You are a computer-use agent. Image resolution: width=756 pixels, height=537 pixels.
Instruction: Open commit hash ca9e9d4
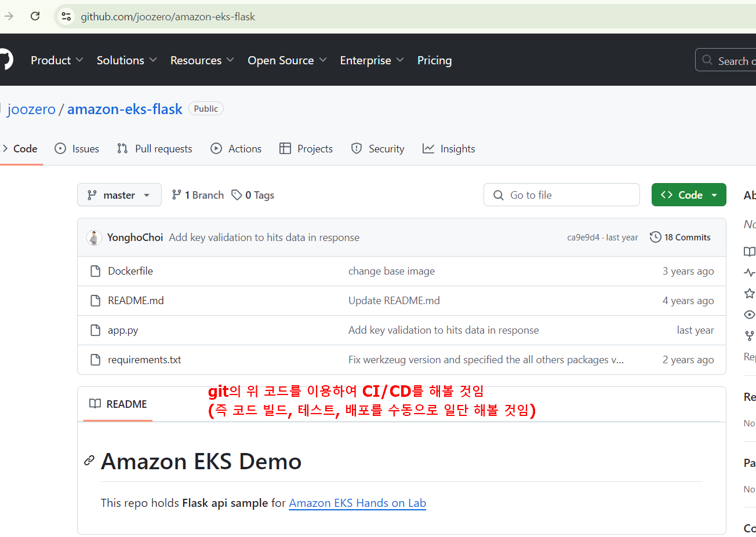point(583,238)
